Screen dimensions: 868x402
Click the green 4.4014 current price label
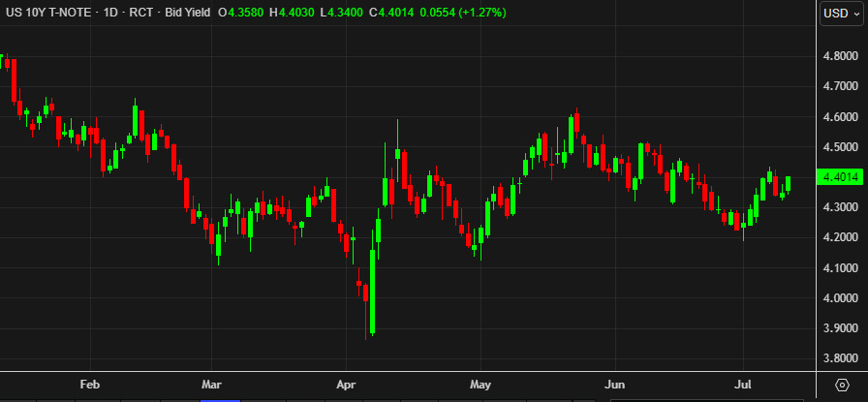(840, 177)
